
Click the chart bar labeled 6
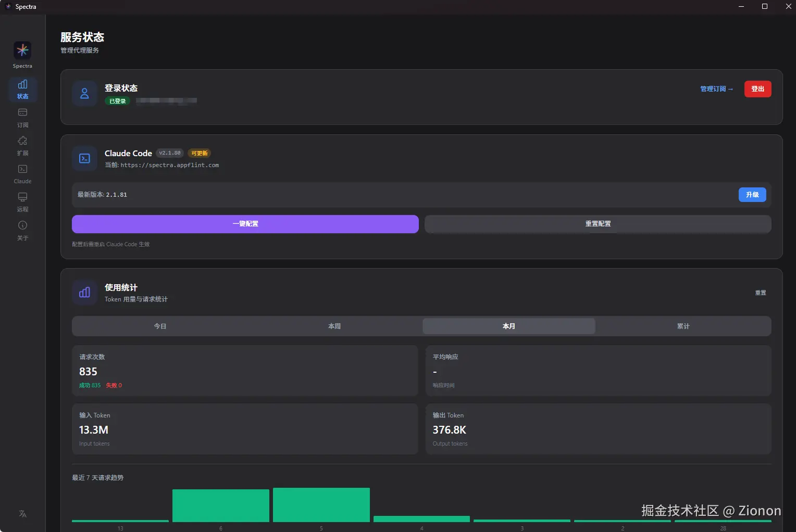(221, 505)
